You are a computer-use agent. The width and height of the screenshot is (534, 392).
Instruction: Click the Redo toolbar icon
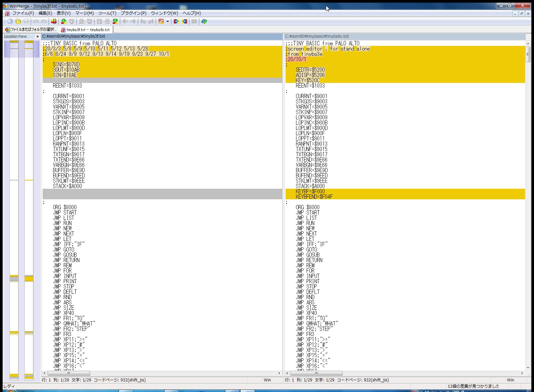pos(44,21)
